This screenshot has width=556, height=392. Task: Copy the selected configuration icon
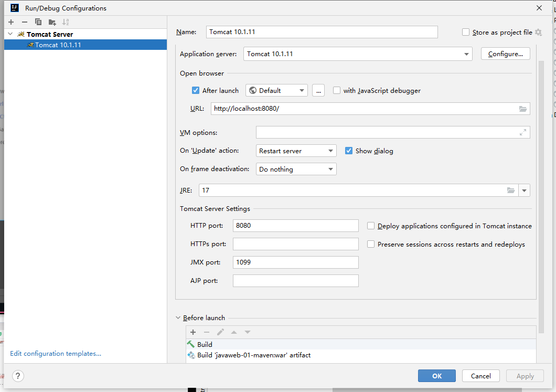38,22
